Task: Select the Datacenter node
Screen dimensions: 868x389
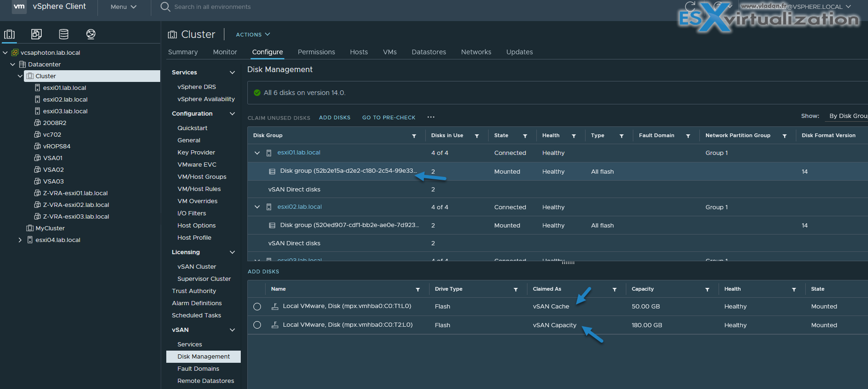Action: [x=44, y=64]
